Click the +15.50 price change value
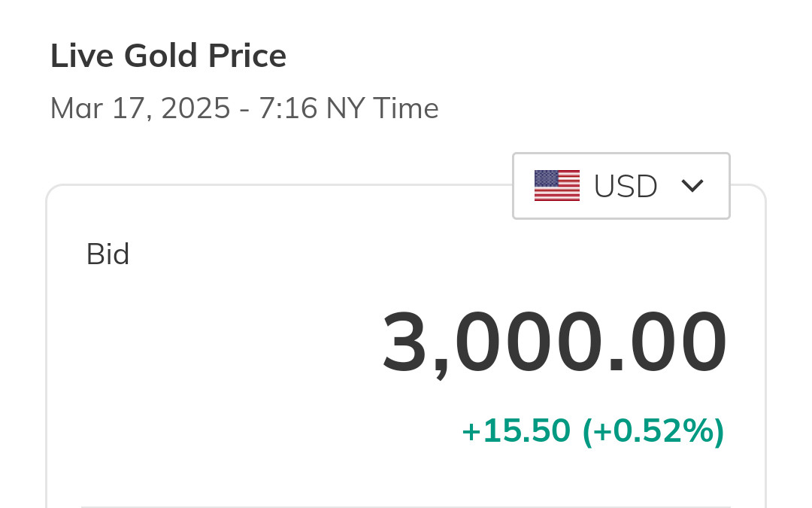The image size is (812, 508). coord(516,431)
